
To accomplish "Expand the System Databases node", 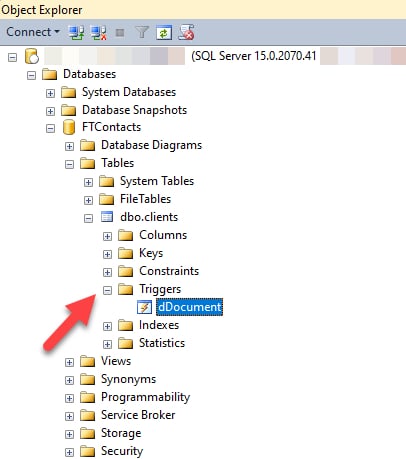I will (50, 93).
